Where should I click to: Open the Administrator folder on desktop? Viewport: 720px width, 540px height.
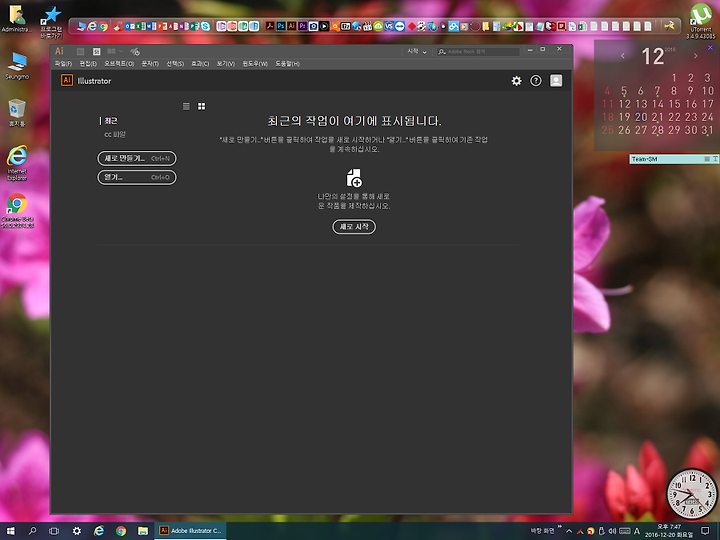(x=17, y=19)
